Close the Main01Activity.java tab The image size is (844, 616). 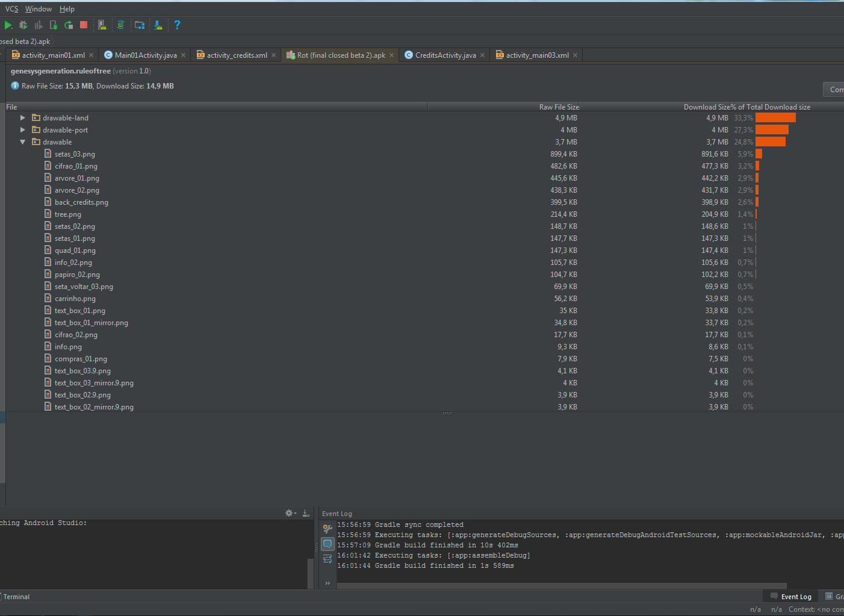coord(184,55)
